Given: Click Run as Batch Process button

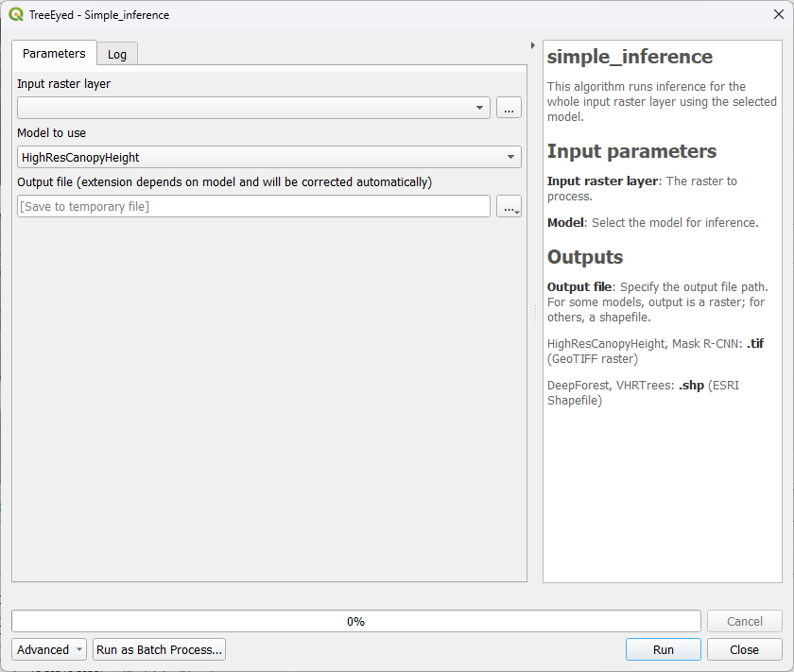Looking at the screenshot, I should [x=159, y=649].
